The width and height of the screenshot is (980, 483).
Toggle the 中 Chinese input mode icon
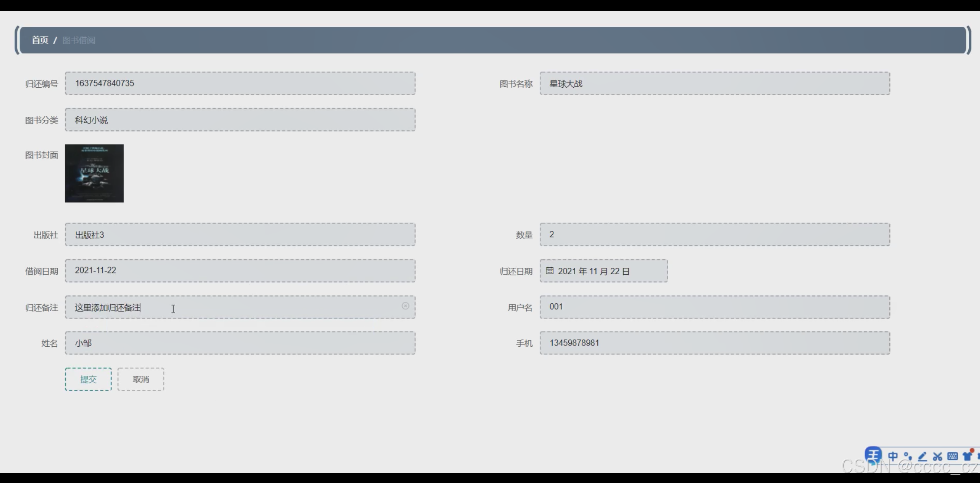tap(893, 457)
